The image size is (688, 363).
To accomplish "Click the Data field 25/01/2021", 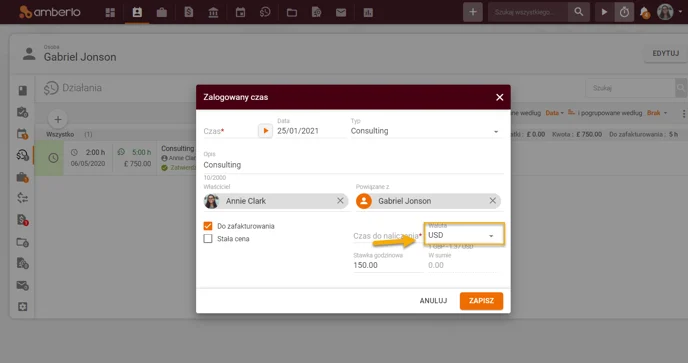I will point(311,131).
